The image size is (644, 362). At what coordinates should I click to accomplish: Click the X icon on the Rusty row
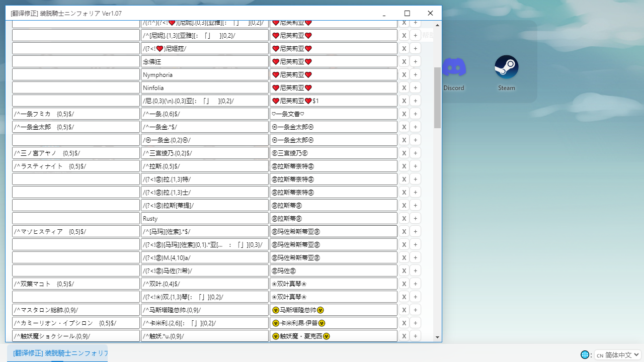point(404,218)
